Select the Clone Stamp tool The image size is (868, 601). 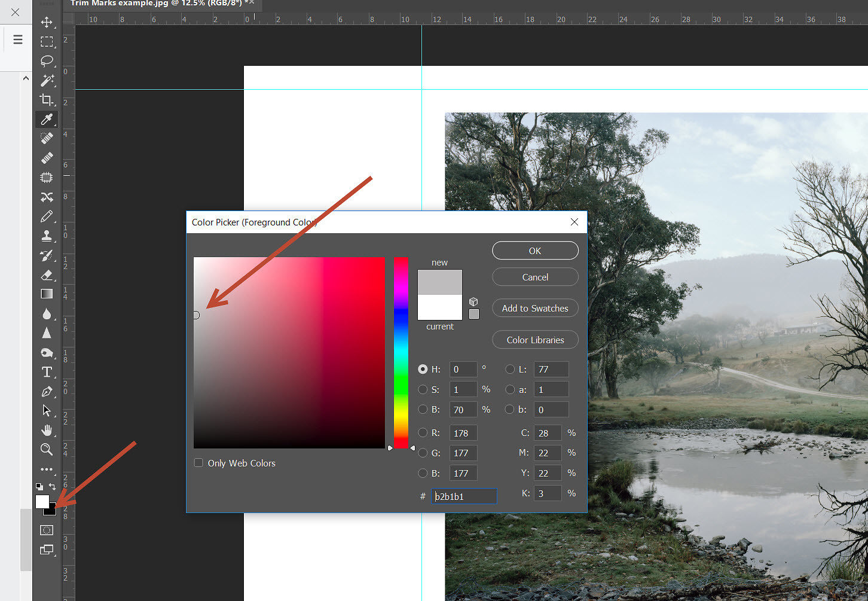click(47, 236)
